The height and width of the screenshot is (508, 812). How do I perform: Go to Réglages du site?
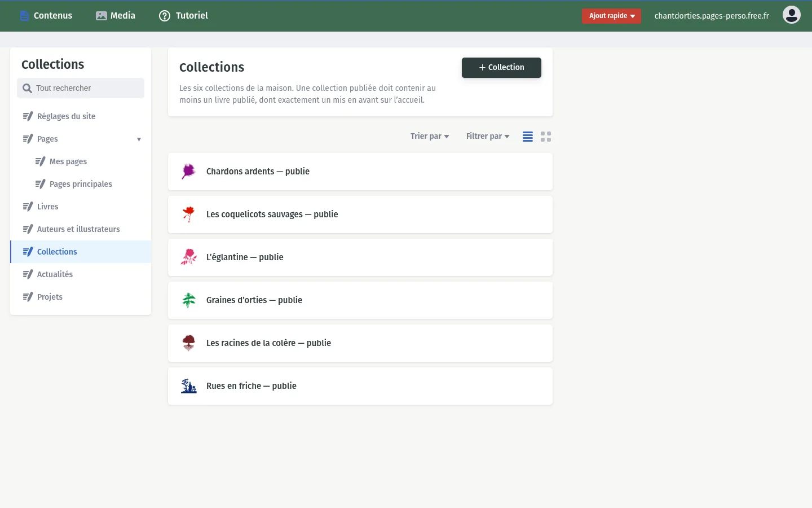[x=81, y=116]
